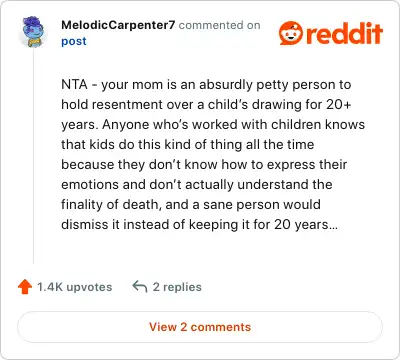
Task: Follow the blue 'post' link
Action: [x=74, y=41]
